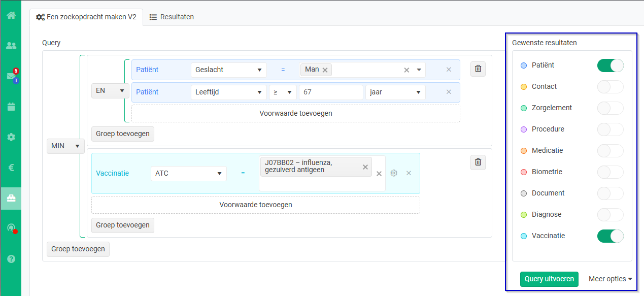Expand the MIN group operator dropdown
The width and height of the screenshot is (644, 296).
(x=65, y=146)
